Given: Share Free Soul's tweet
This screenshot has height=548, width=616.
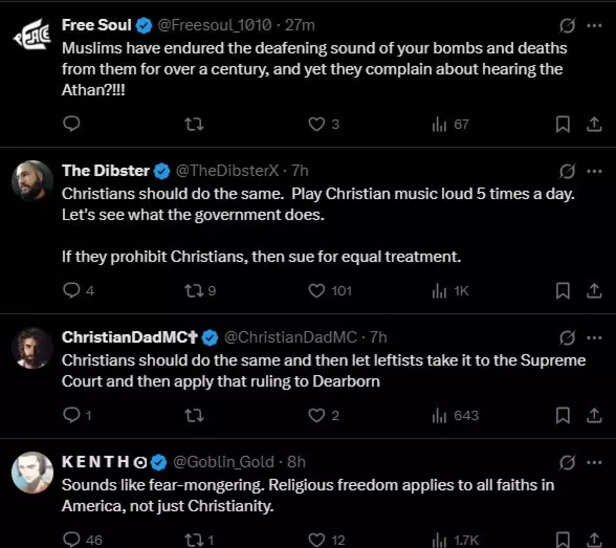Looking at the screenshot, I should (x=593, y=125).
